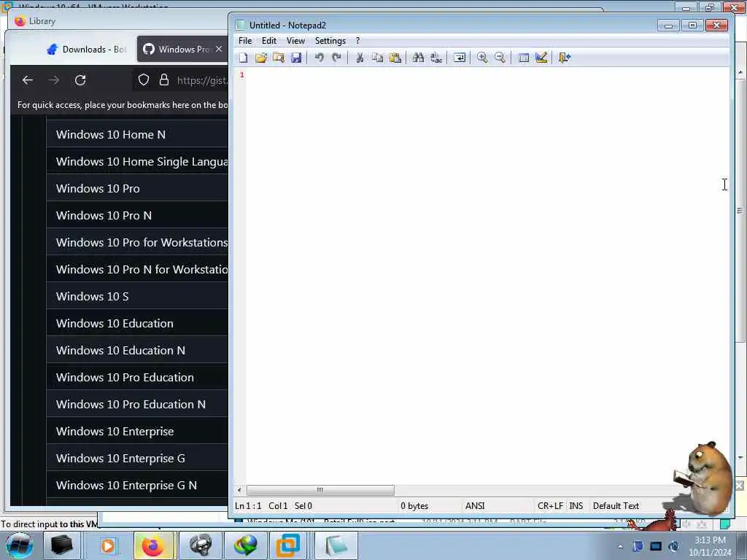
Task: Open Notepad2 View menu
Action: click(x=295, y=41)
